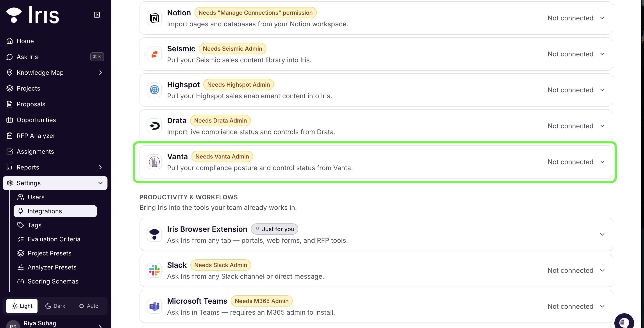Open Ask Iris from the sidebar
644x328 pixels.
(x=55, y=57)
